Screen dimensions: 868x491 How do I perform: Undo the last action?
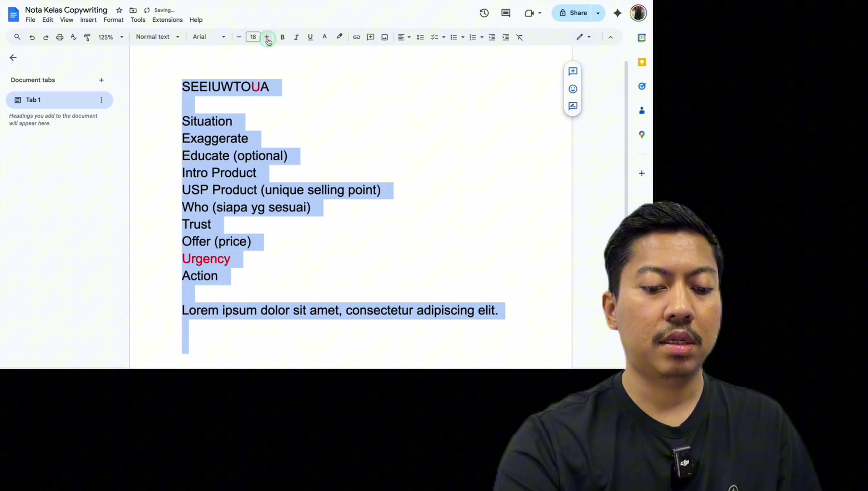tap(32, 37)
